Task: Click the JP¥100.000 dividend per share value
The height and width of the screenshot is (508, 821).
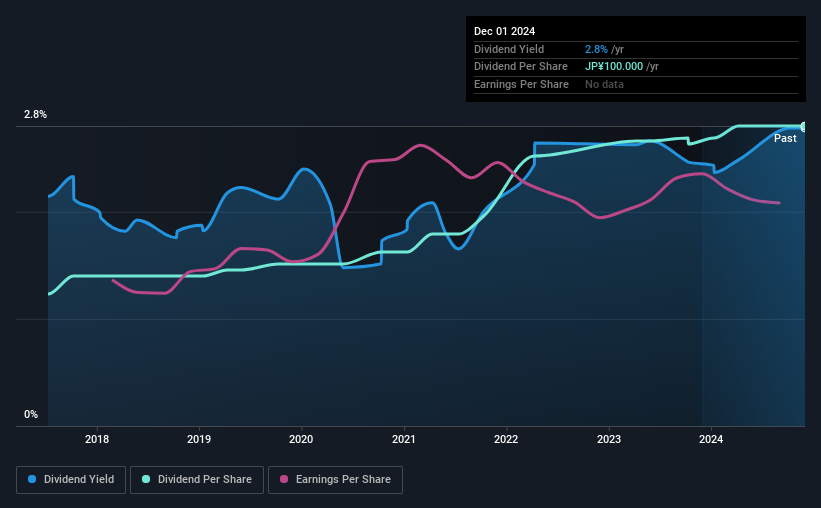Action: 614,67
